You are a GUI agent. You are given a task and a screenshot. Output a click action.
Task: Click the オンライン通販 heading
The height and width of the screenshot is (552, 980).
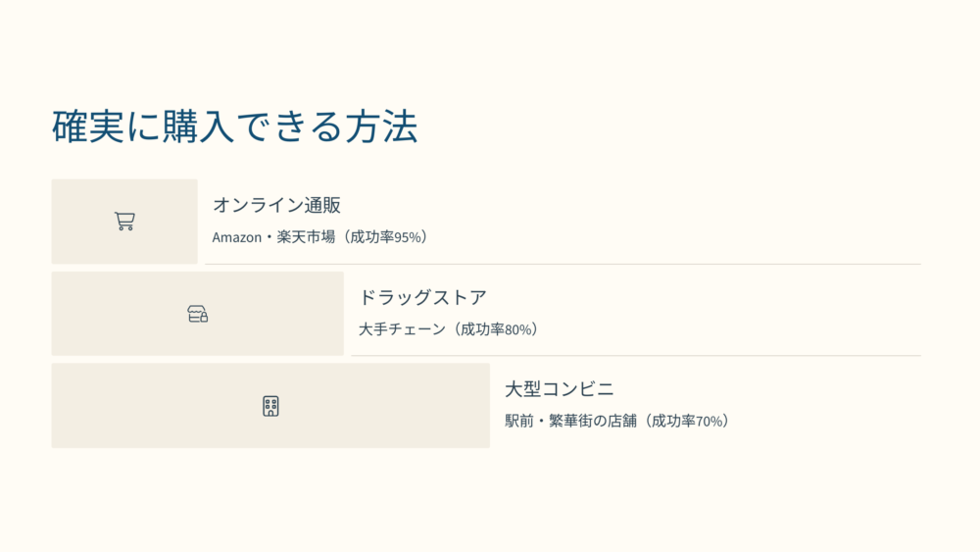(277, 205)
